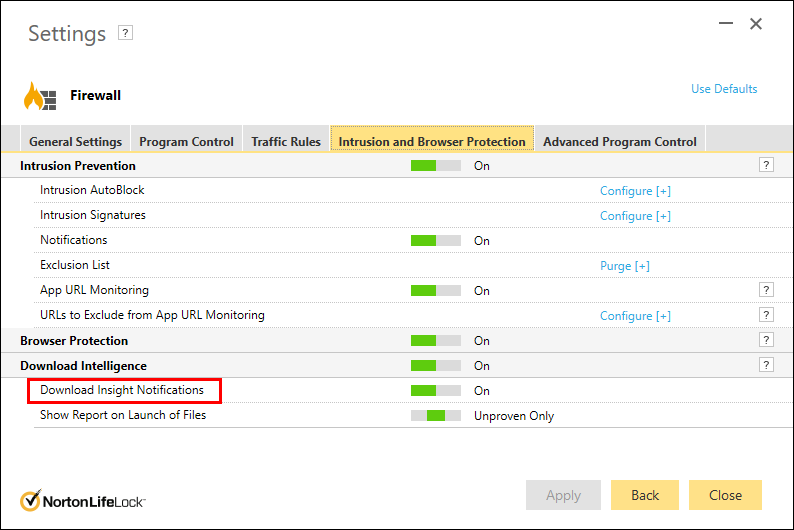The width and height of the screenshot is (794, 530).
Task: Open help for App URL Monitoring
Action: pyautogui.click(x=766, y=290)
